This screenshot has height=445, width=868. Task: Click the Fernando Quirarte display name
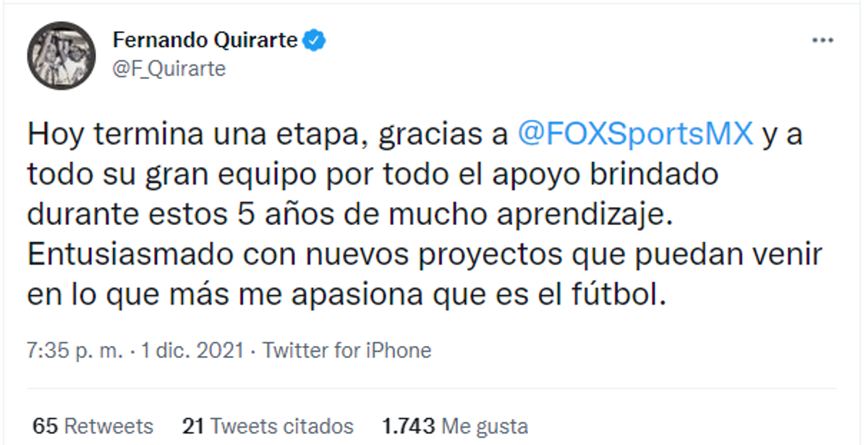[x=205, y=41]
